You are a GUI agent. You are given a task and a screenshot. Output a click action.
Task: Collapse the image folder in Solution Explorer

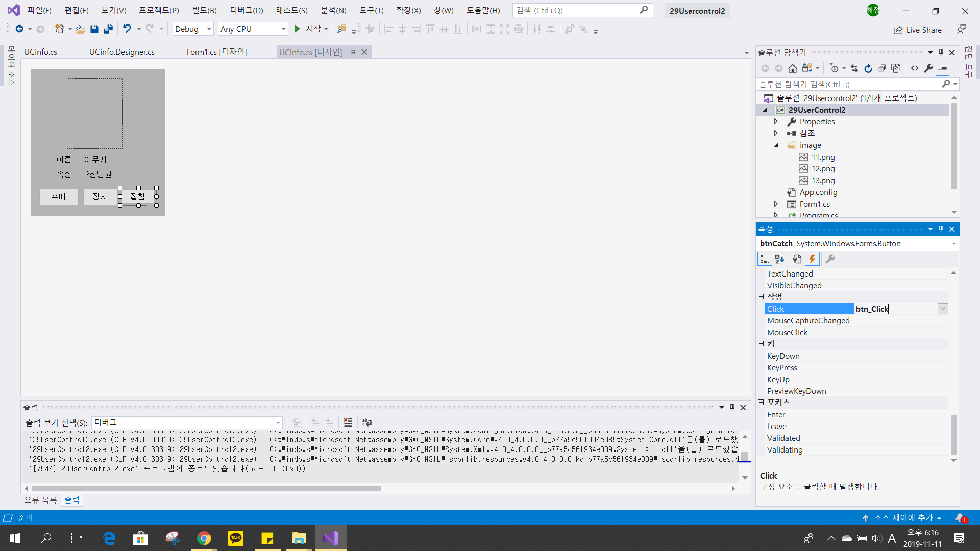click(x=776, y=145)
